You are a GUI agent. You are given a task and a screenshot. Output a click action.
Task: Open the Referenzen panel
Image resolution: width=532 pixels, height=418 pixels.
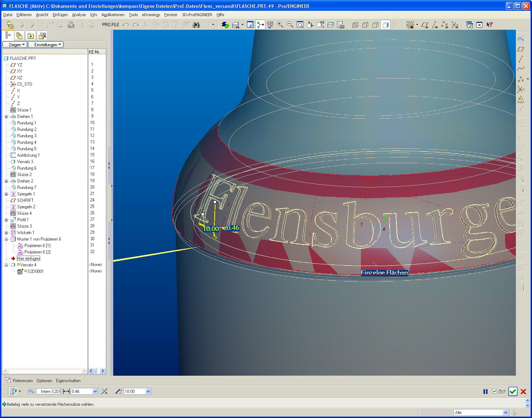[x=23, y=381]
